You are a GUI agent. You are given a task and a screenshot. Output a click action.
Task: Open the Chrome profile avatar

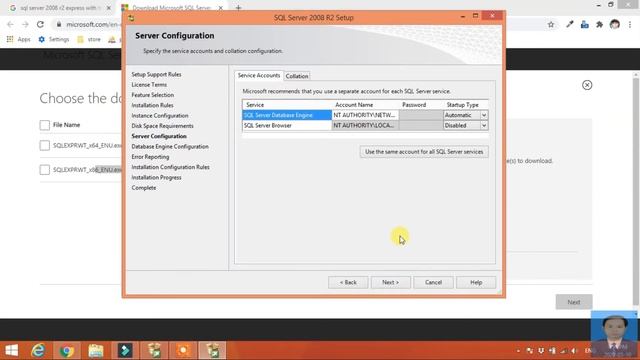[x=615, y=24]
